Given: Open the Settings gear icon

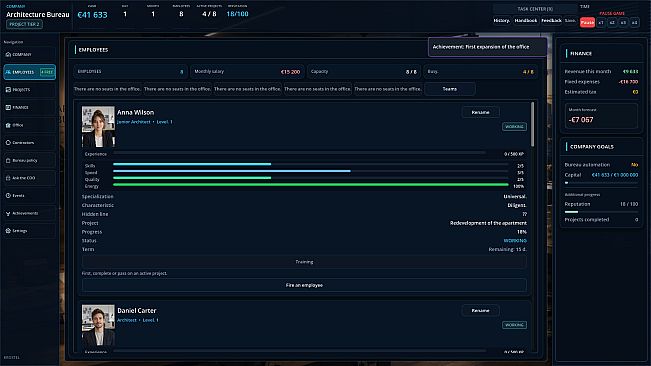Looking at the screenshot, I should pos(8,231).
